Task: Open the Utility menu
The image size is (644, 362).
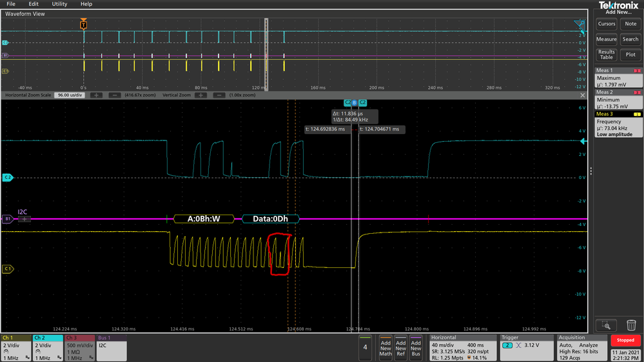Action: tap(59, 4)
